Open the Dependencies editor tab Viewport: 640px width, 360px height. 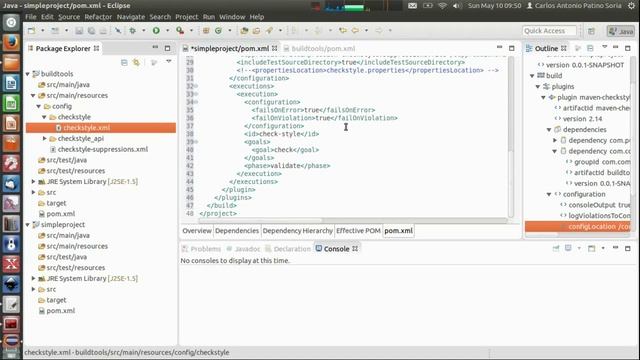(x=237, y=231)
